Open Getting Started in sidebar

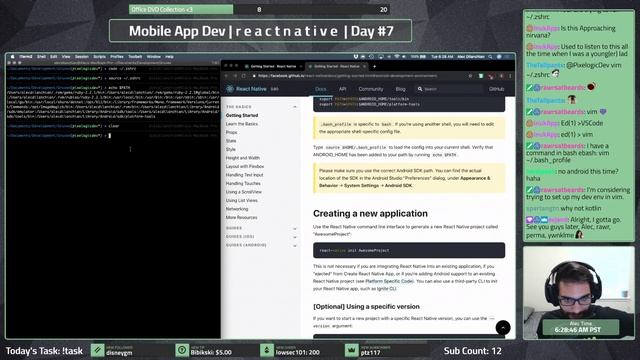click(242, 116)
